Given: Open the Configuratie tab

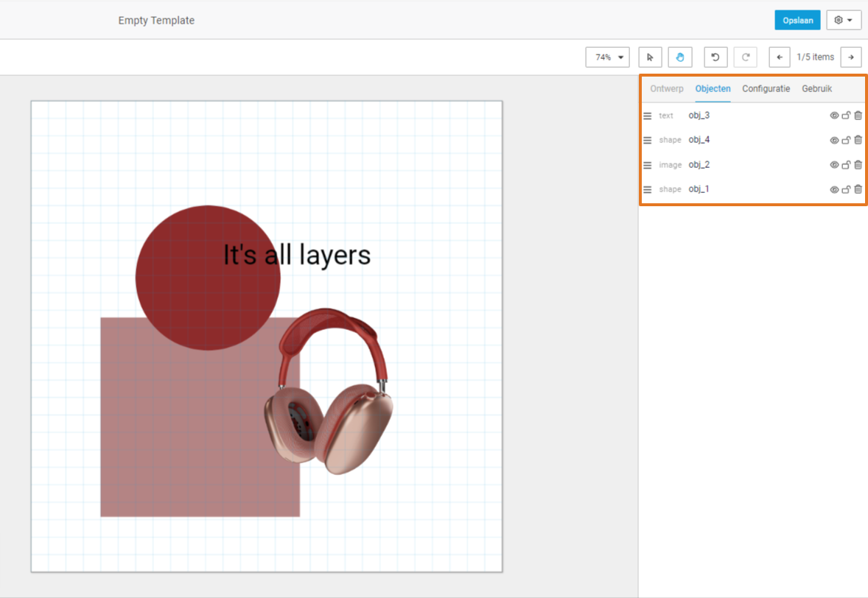Looking at the screenshot, I should 766,88.
